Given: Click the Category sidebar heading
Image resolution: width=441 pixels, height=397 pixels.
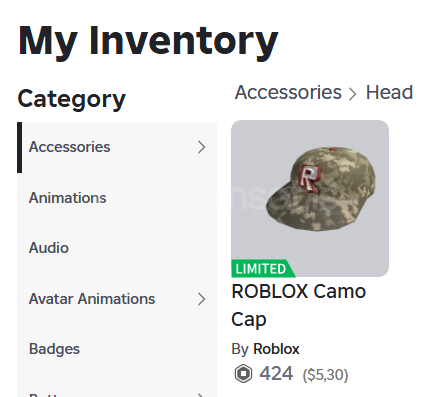Looking at the screenshot, I should [72, 99].
